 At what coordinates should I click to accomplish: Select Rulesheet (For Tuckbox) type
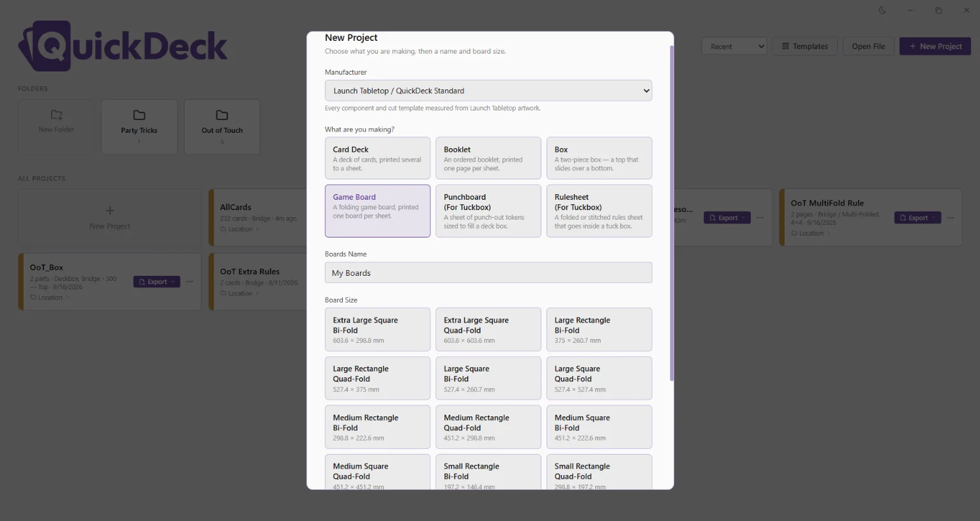[x=599, y=211]
